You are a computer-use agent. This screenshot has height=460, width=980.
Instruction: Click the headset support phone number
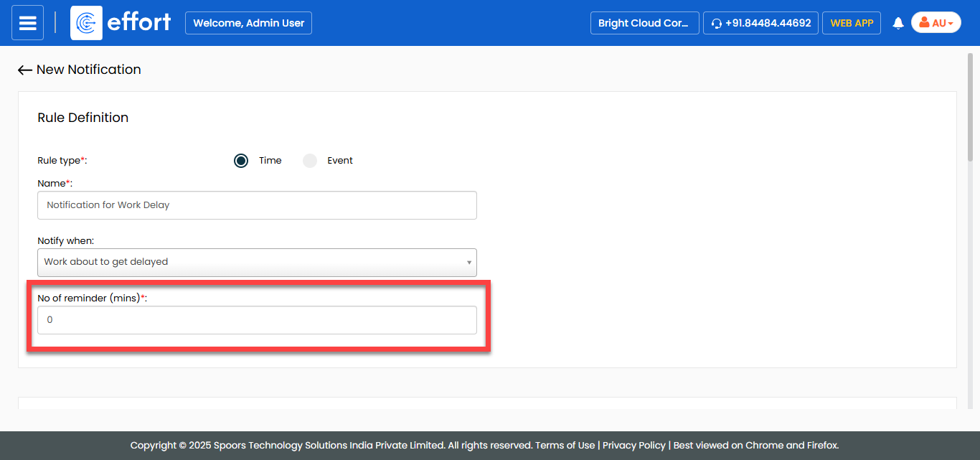click(760, 23)
